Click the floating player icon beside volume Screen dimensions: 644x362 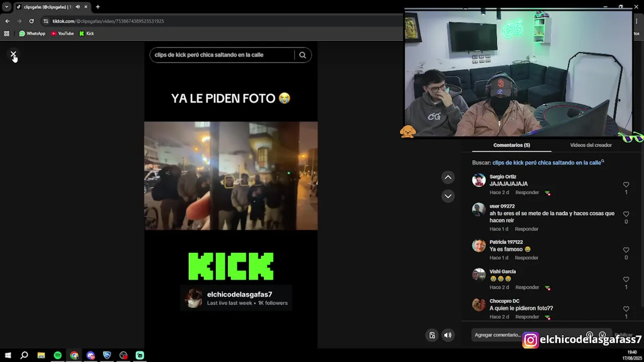click(x=432, y=335)
